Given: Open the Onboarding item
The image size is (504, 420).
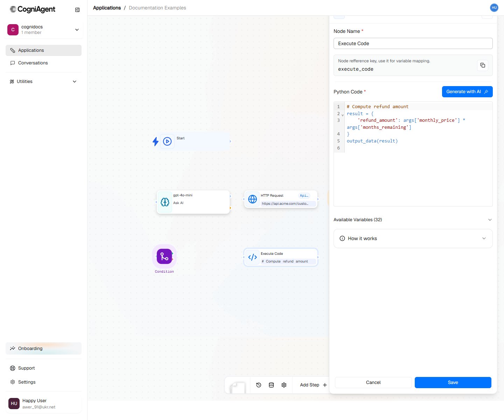Looking at the screenshot, I should pyautogui.click(x=44, y=349).
